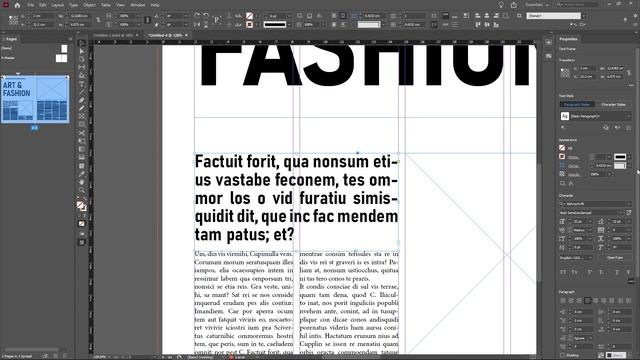Click the Home icon in the top bar

coord(17,5)
